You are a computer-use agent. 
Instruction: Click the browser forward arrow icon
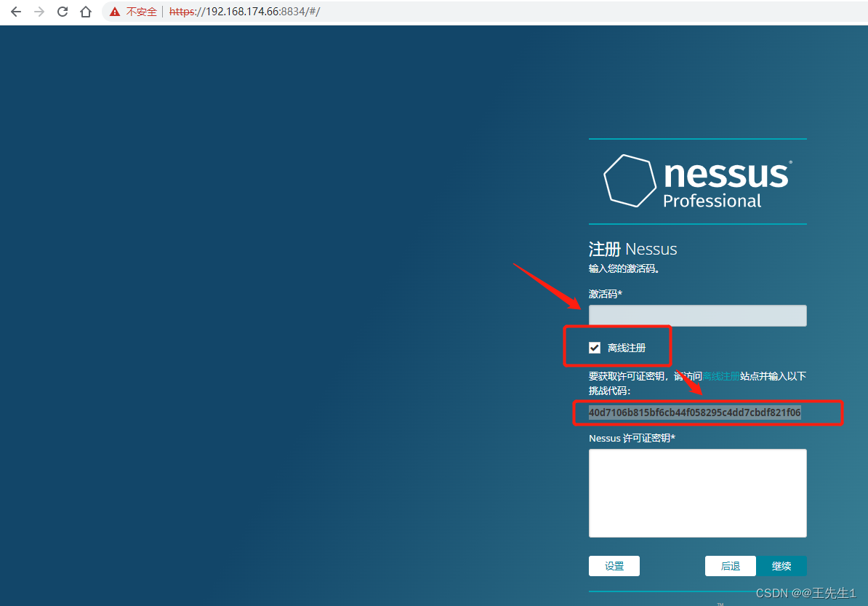pos(39,11)
